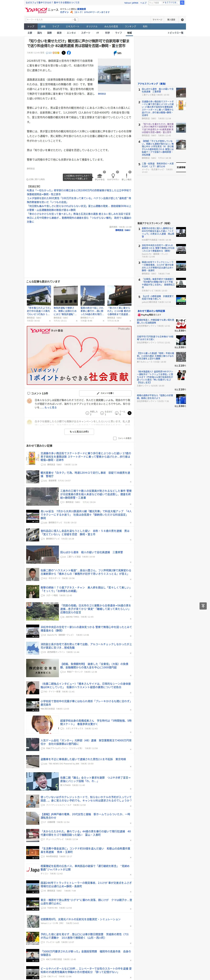Open the settings gear icon
210x980 pixels.
182,20
